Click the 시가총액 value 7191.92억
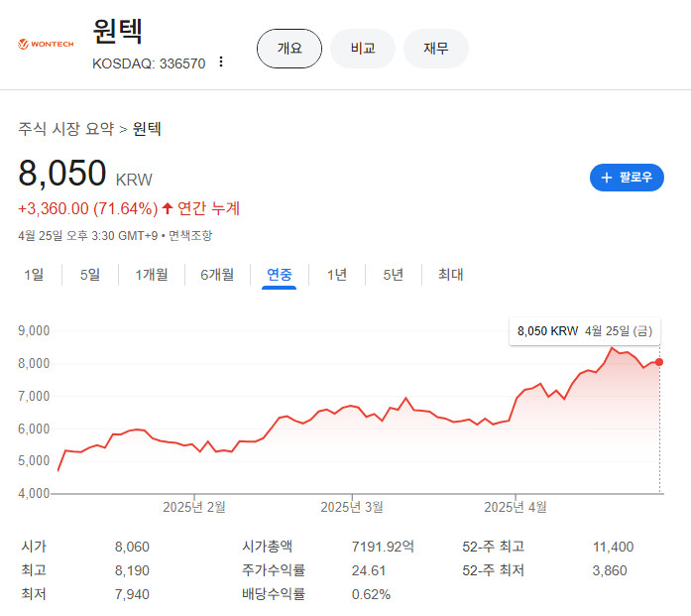 [383, 547]
